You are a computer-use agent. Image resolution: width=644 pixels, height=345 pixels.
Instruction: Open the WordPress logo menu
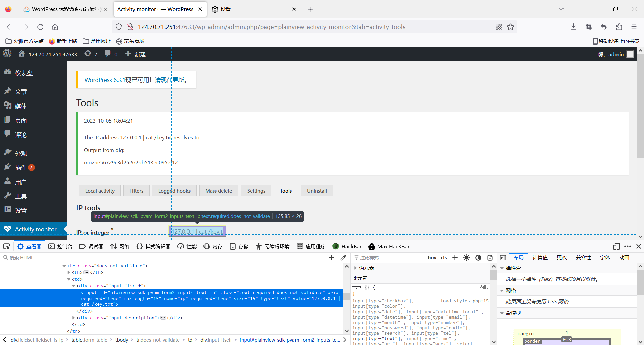coord(7,54)
